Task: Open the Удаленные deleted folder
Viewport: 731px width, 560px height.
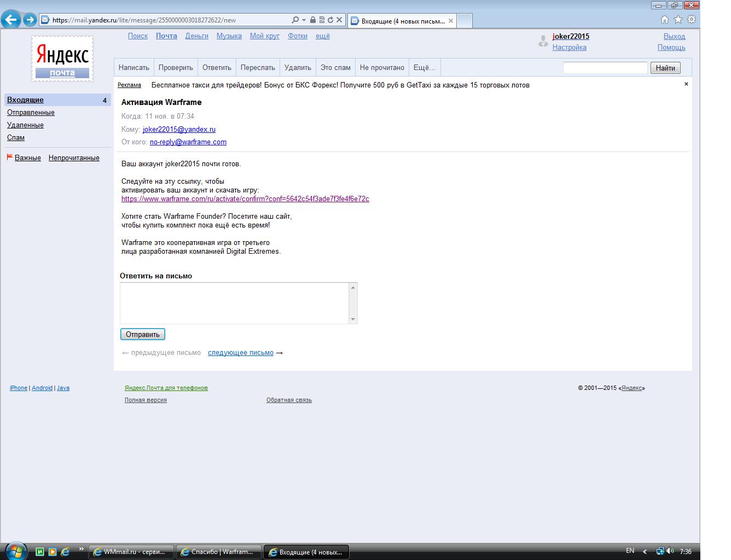Action: point(25,125)
